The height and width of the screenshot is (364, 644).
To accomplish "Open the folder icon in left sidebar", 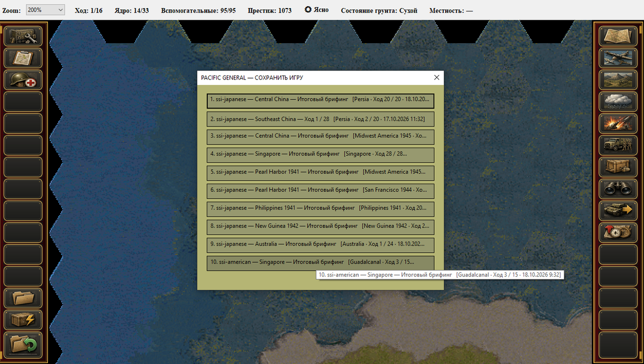I will (x=23, y=298).
